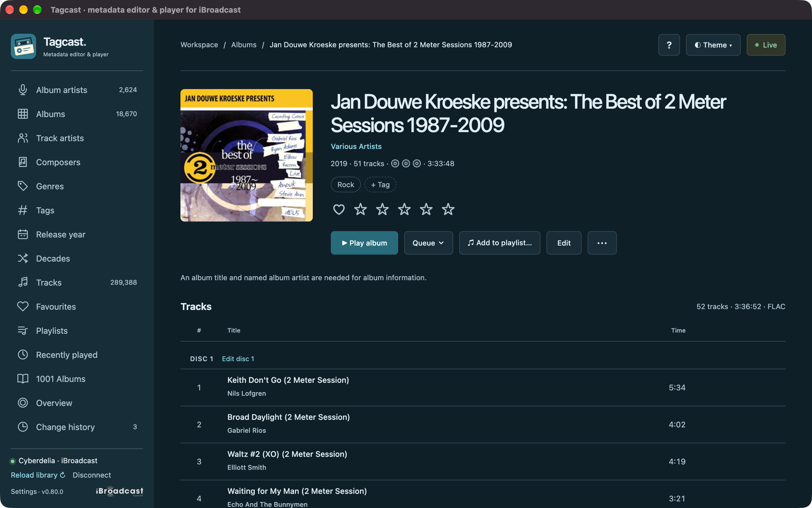Click the Change history clock icon
The width and height of the screenshot is (812, 508).
tap(23, 427)
